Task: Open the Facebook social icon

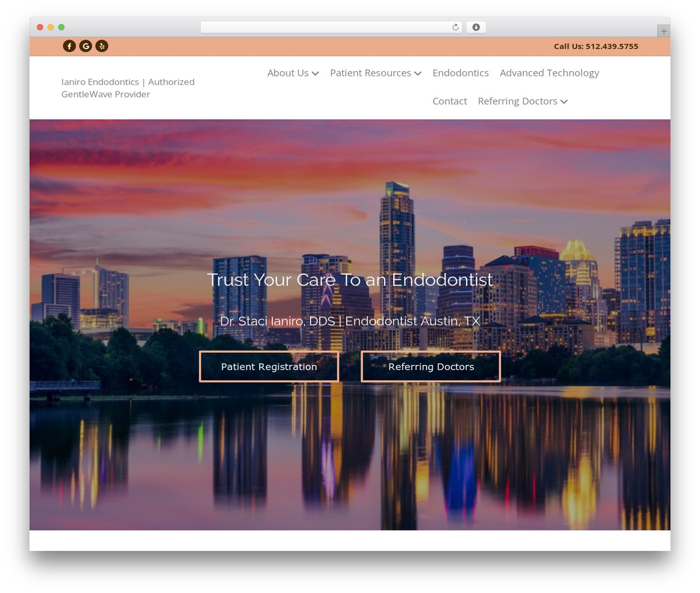Action: 69,46
